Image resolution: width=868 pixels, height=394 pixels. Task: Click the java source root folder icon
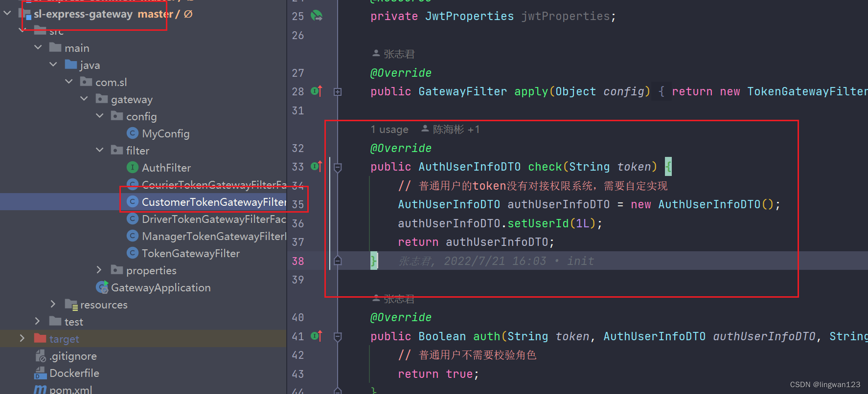(71, 65)
